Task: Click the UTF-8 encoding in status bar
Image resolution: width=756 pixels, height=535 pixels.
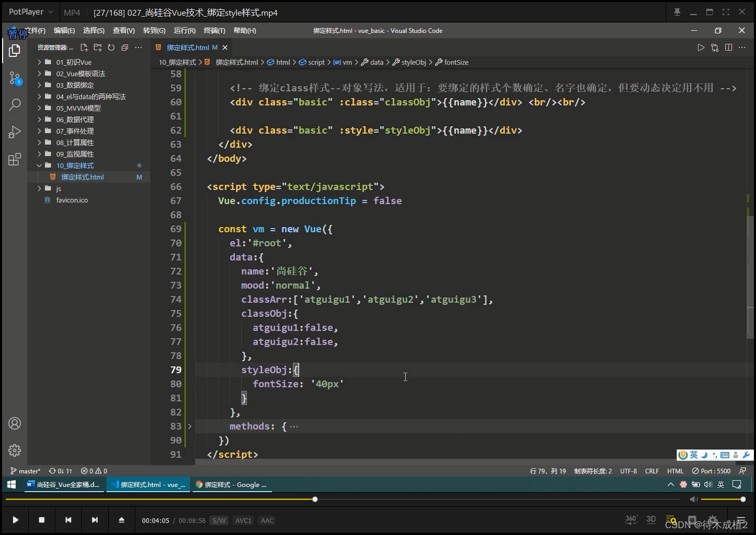Action: (x=629, y=471)
